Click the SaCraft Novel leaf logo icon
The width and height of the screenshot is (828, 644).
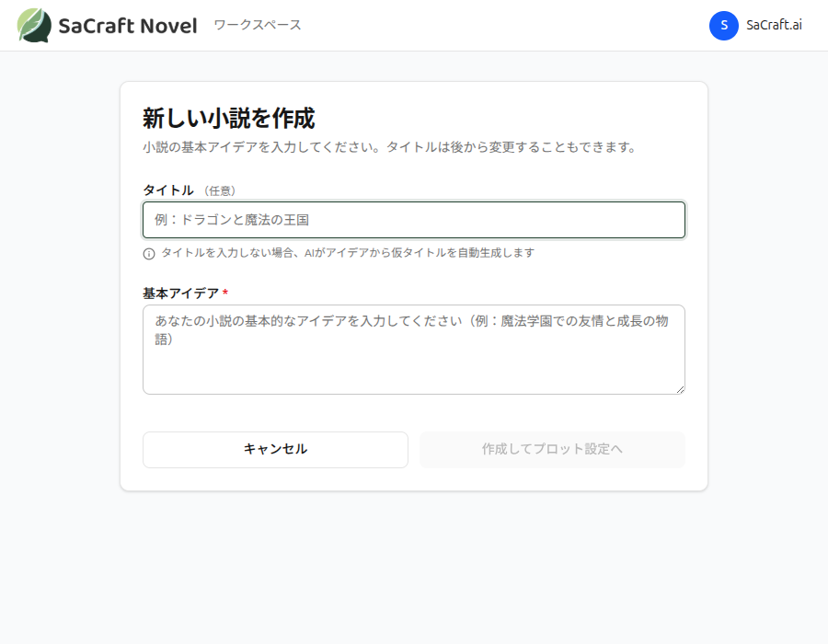(x=35, y=25)
